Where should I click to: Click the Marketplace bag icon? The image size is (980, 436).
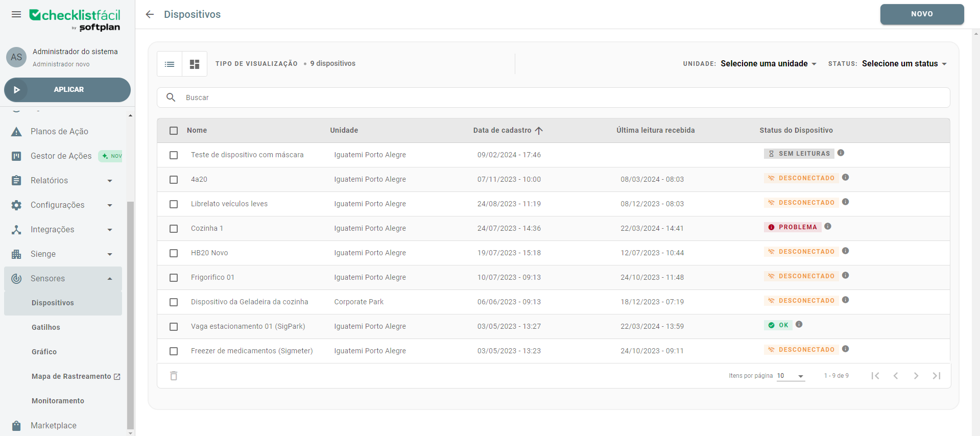pyautogui.click(x=16, y=425)
